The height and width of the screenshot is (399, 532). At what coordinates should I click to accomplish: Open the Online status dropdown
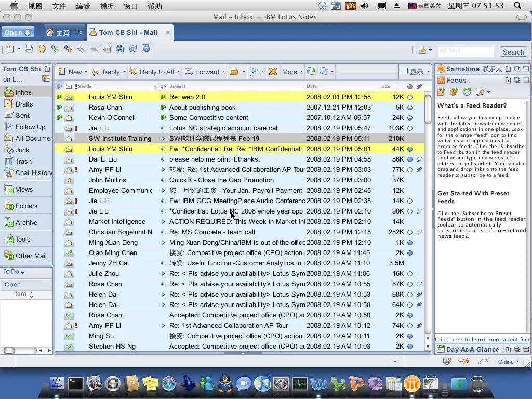click(x=508, y=362)
